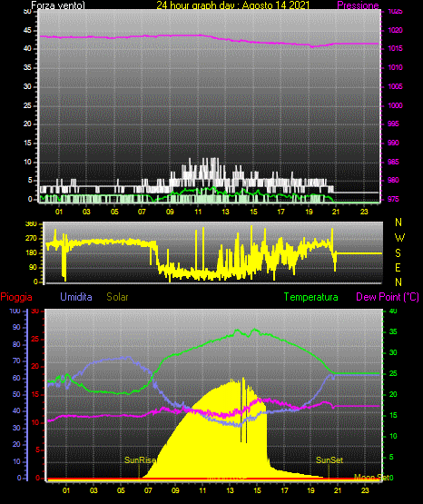Click the Pioggia legend label
The image size is (423, 504).
16,297
